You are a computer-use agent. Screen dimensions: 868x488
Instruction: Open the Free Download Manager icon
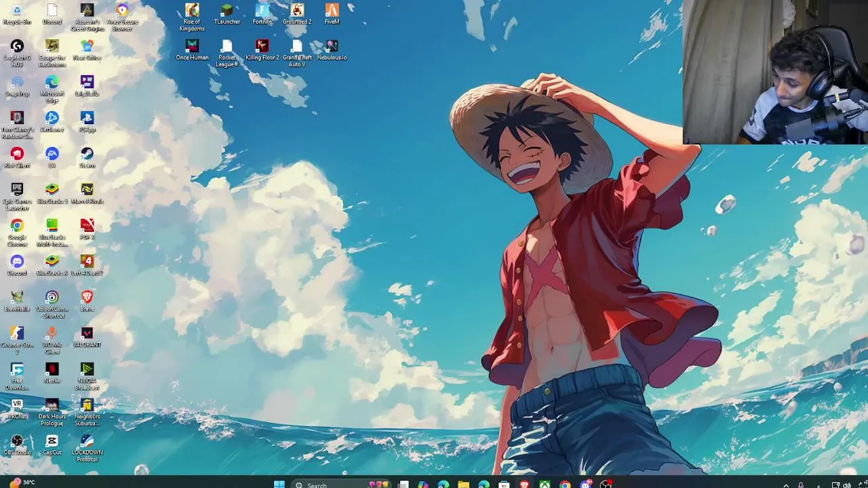tap(17, 377)
